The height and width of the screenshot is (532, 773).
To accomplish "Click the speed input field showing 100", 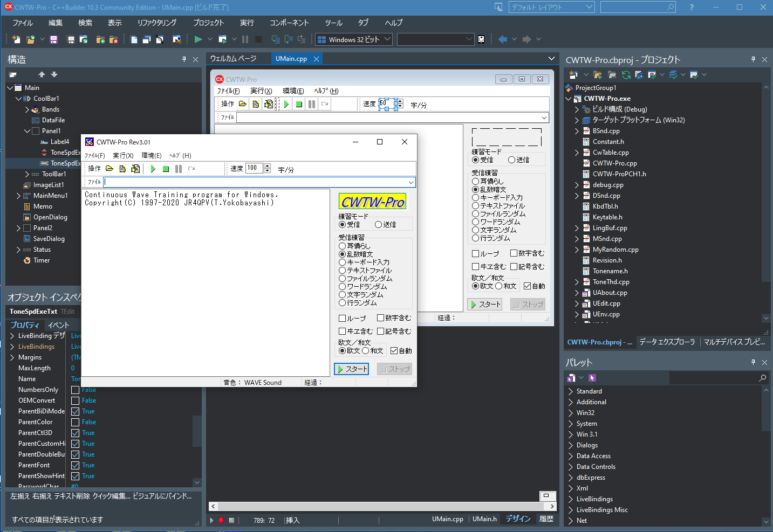I will (254, 168).
